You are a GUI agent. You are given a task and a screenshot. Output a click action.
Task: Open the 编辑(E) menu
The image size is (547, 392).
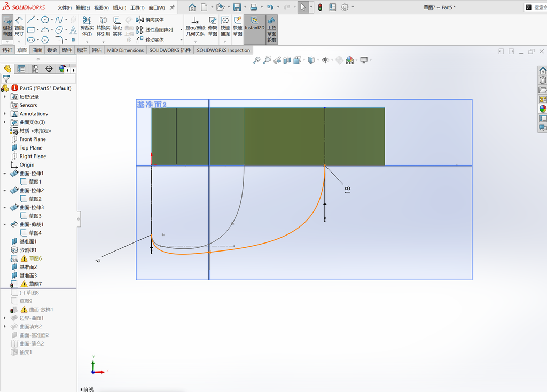(x=83, y=7)
